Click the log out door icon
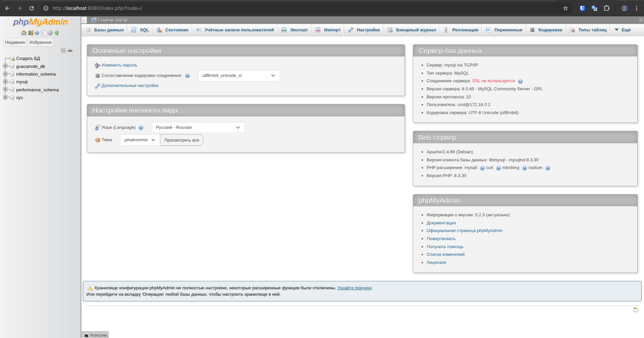Screen dimensions: 644x338 [x=30, y=33]
